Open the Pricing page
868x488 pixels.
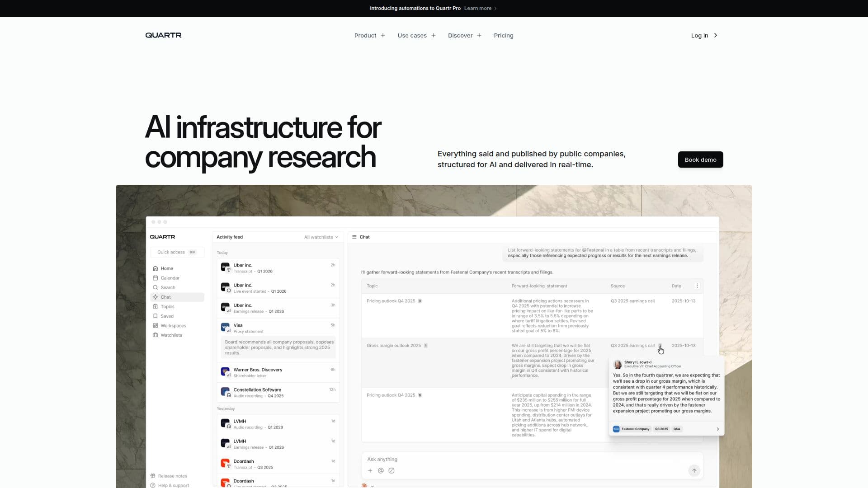tap(503, 35)
